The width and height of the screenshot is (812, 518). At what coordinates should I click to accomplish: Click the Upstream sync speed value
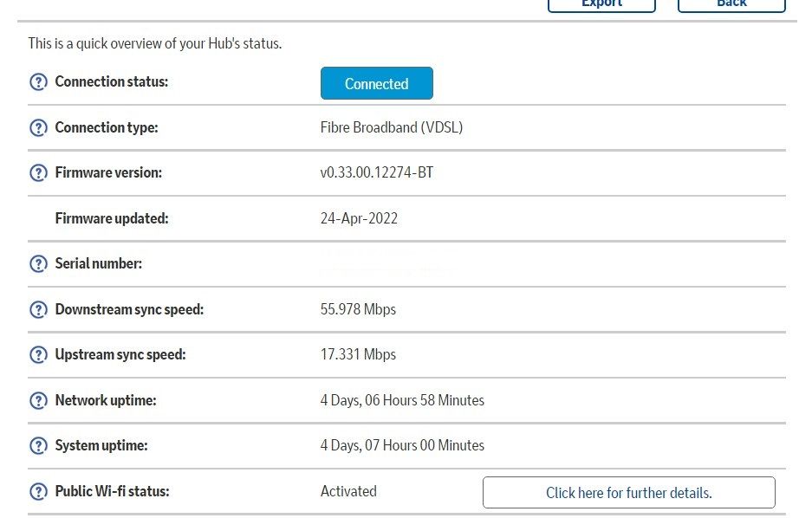click(358, 355)
